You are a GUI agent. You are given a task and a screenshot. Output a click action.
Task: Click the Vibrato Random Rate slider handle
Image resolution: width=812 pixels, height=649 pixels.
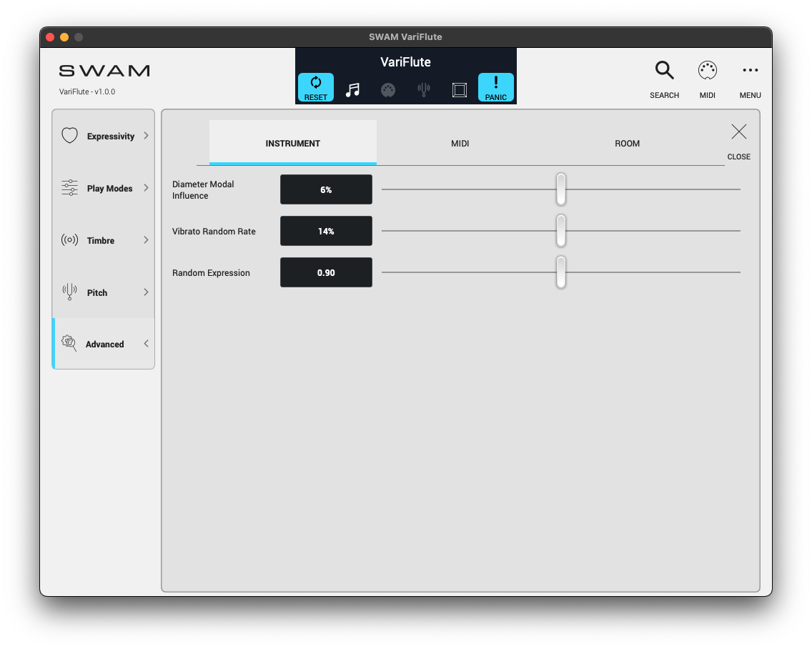point(561,231)
